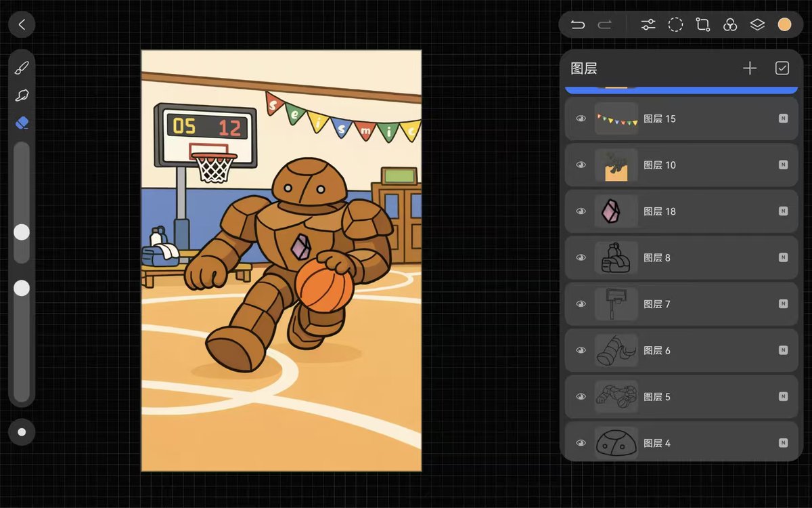Adjust the brush size slider handle
The width and height of the screenshot is (812, 508).
(x=22, y=232)
